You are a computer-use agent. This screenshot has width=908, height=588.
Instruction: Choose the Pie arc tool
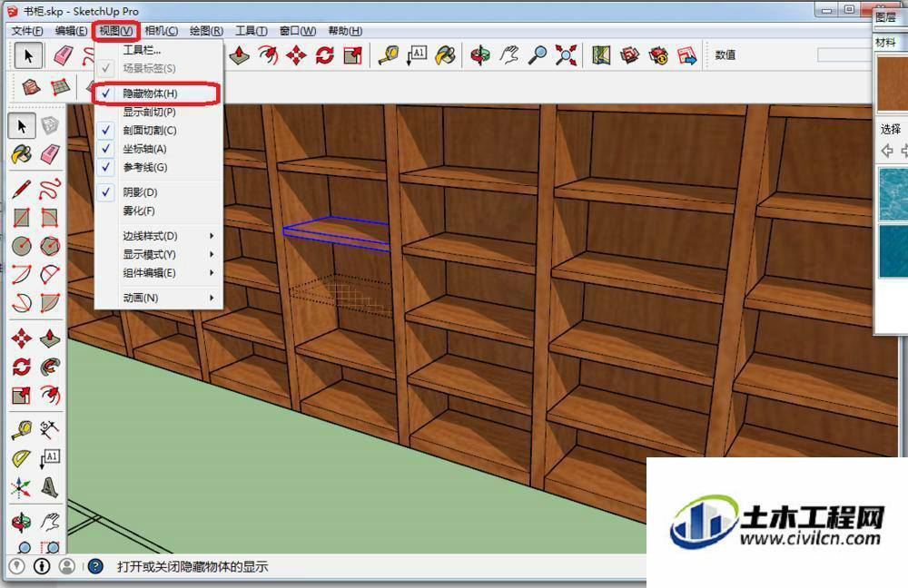50,302
